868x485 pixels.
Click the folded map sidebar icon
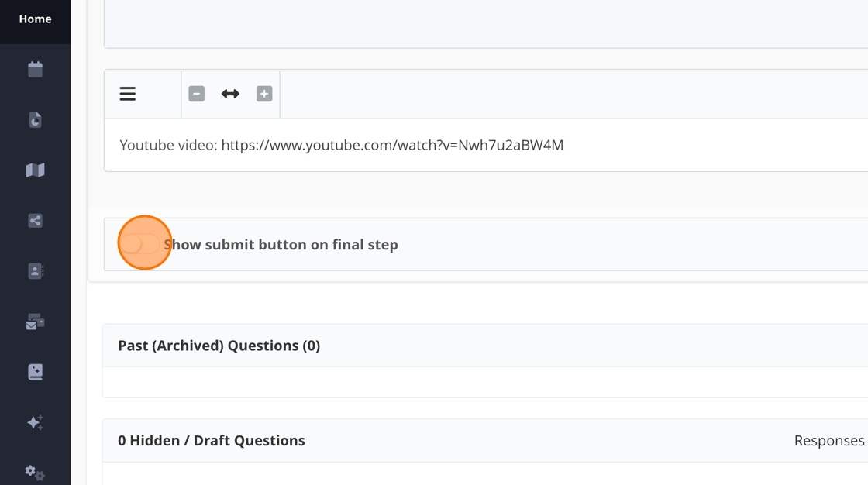pyautogui.click(x=35, y=170)
